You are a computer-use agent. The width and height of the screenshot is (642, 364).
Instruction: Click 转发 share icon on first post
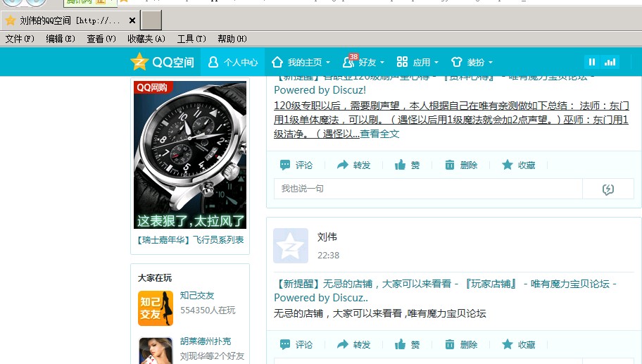(x=343, y=165)
